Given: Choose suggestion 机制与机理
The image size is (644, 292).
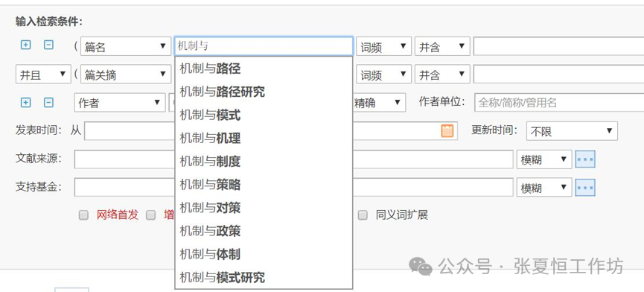Looking at the screenshot, I should (x=264, y=138).
